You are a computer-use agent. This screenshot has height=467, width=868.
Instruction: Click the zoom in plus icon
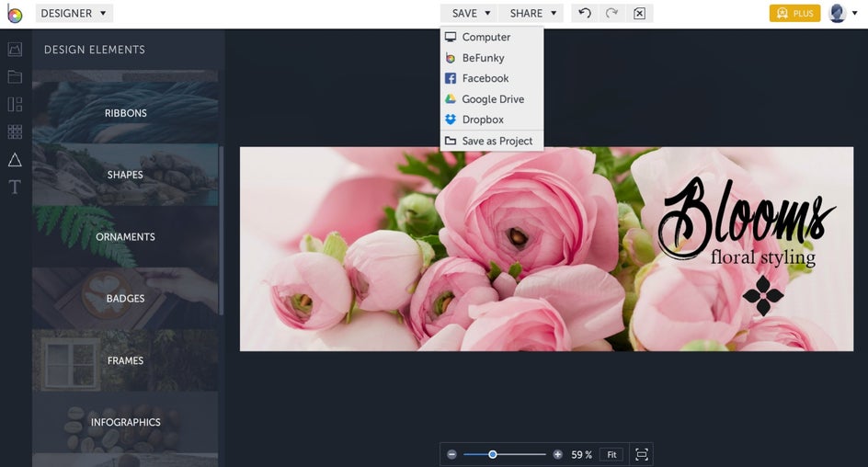(x=557, y=454)
